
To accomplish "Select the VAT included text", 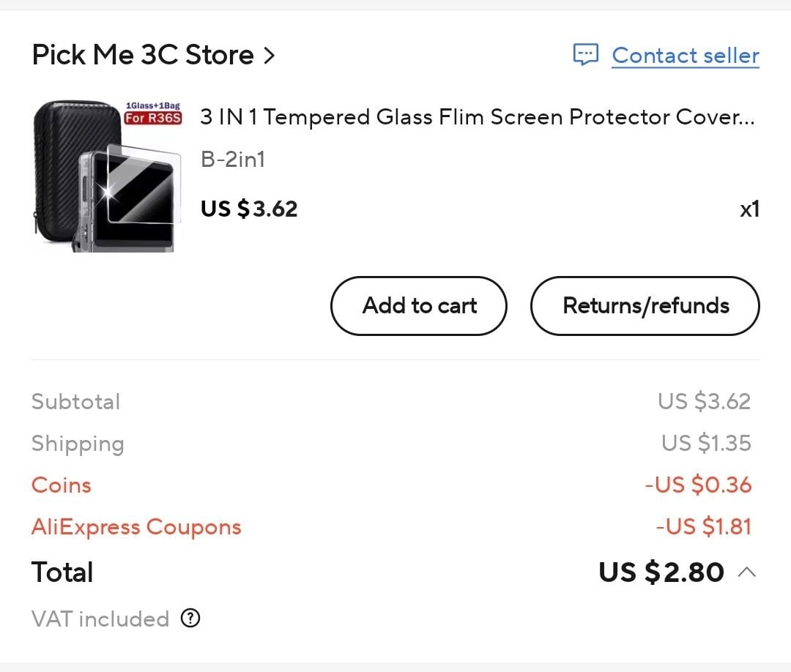I will click(x=100, y=619).
